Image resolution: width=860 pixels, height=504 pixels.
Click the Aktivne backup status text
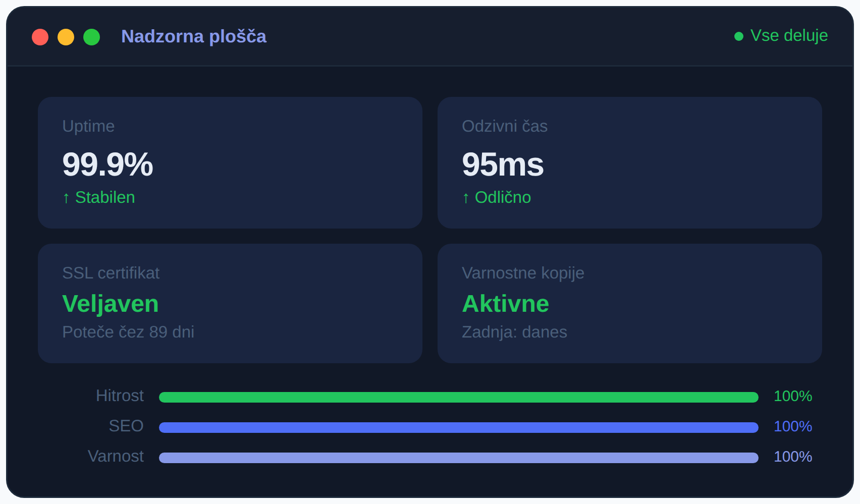(x=506, y=304)
